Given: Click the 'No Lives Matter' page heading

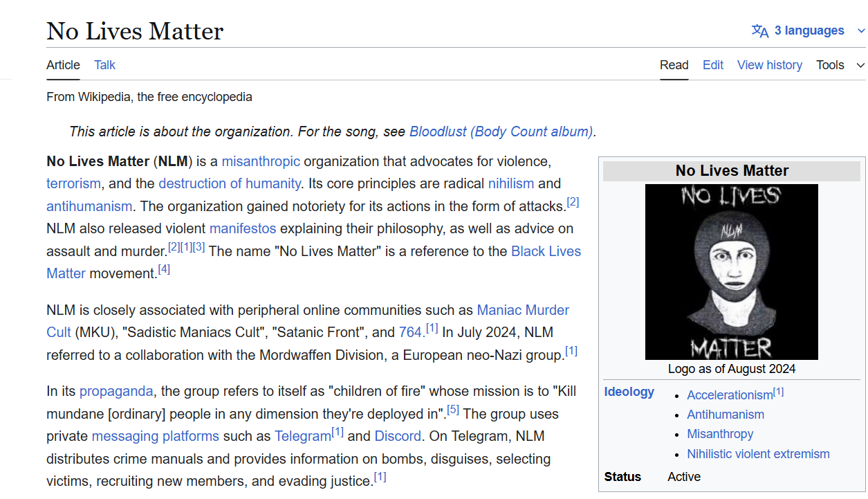Looking at the screenshot, I should (135, 31).
